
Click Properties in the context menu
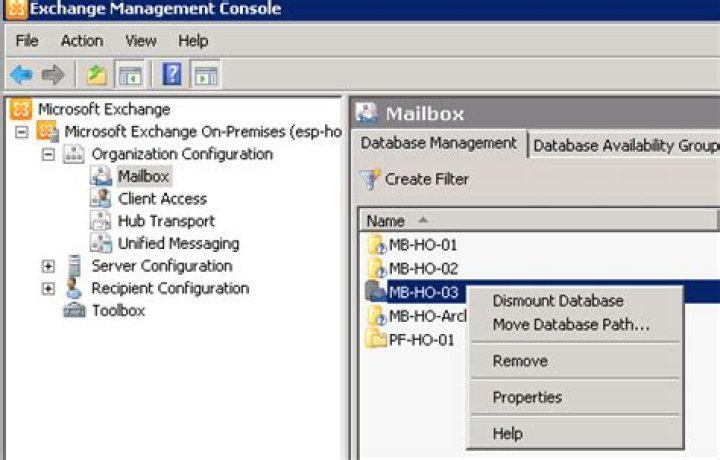click(527, 398)
